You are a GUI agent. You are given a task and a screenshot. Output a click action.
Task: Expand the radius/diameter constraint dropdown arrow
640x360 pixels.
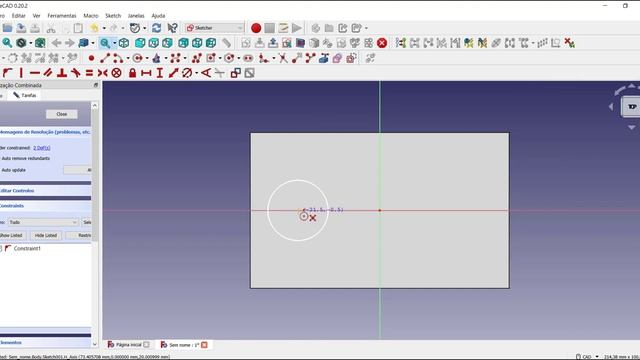pos(197,73)
